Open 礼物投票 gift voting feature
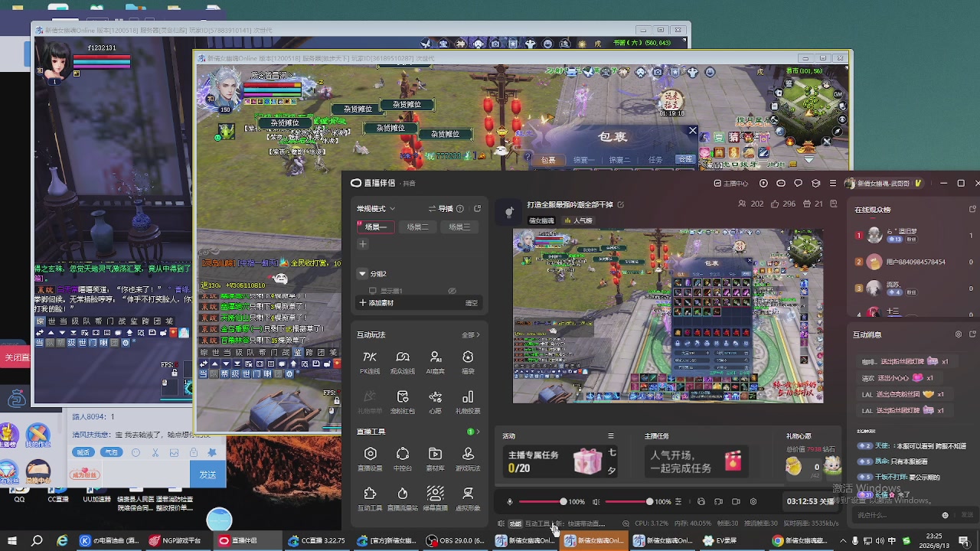Screen dimensions: 980x551 [468, 402]
